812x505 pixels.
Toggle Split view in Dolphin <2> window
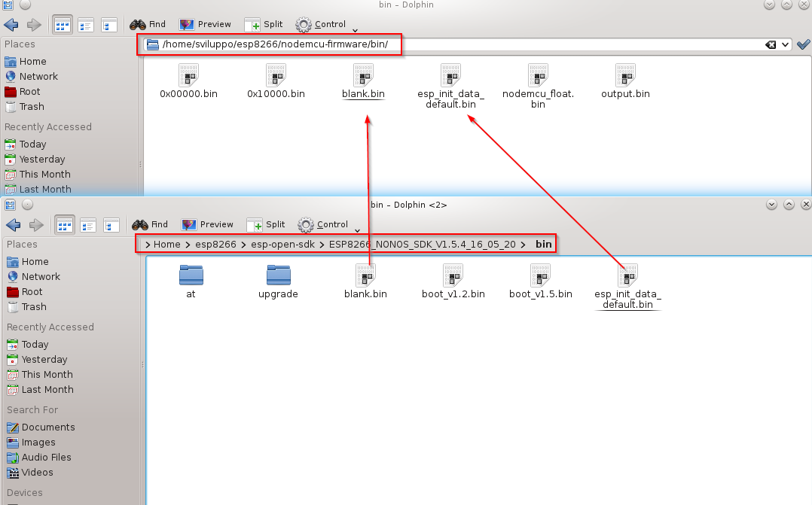[265, 224]
